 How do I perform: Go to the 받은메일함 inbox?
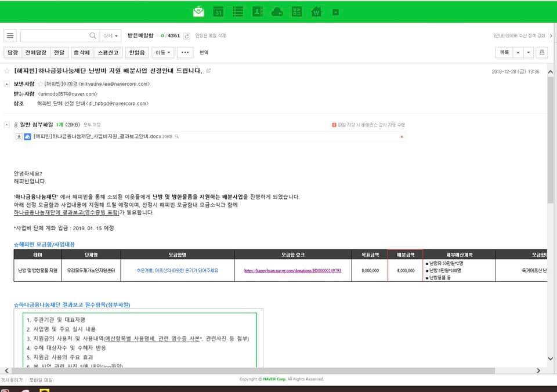(140, 35)
